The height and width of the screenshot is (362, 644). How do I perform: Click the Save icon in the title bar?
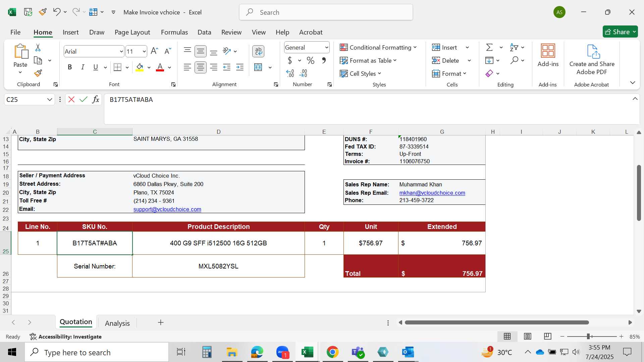[28, 12]
